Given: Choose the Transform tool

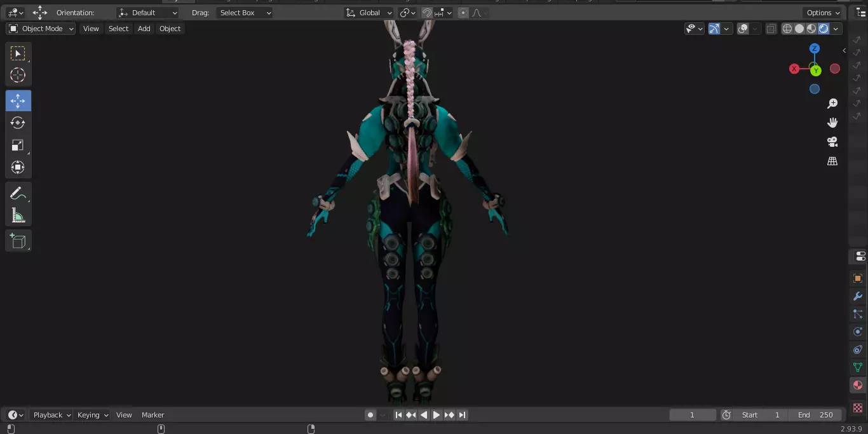Looking at the screenshot, I should pyautogui.click(x=18, y=167).
